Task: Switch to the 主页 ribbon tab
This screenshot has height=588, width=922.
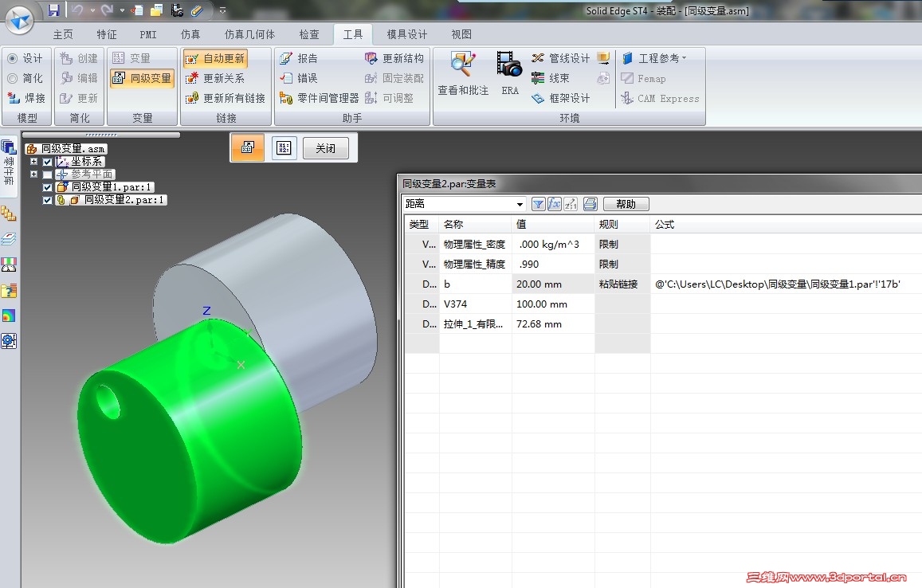Action: (63, 34)
